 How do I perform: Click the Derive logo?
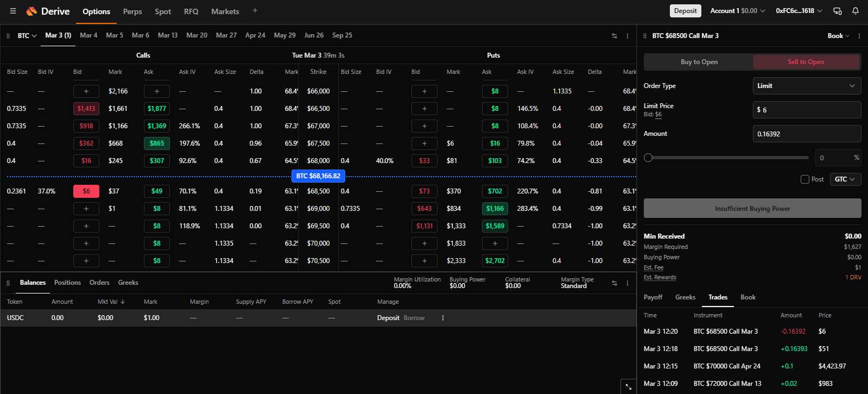click(48, 11)
